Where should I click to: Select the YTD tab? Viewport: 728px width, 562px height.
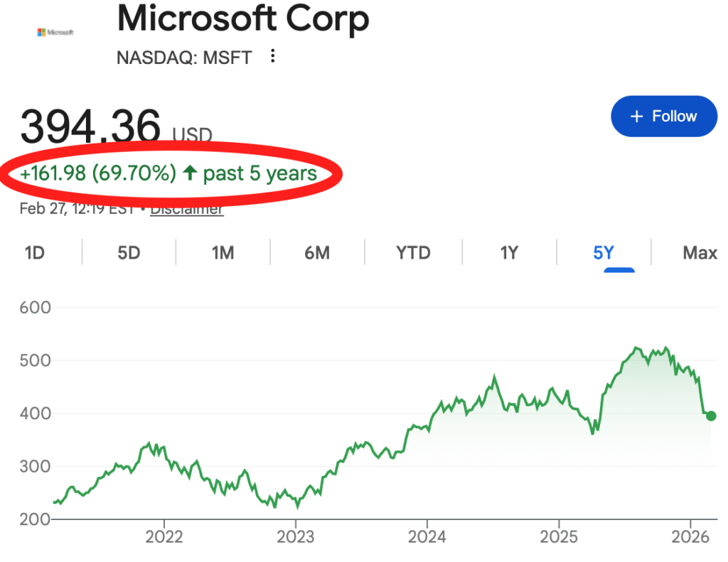(413, 252)
